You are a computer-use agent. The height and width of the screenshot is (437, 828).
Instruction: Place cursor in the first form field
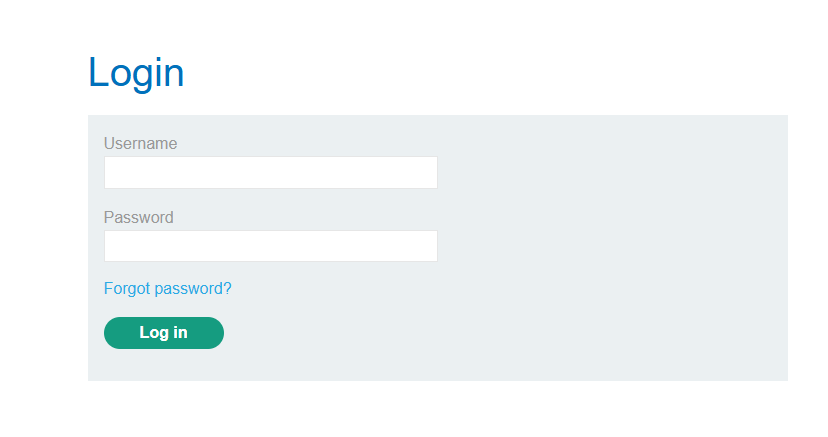coord(270,172)
